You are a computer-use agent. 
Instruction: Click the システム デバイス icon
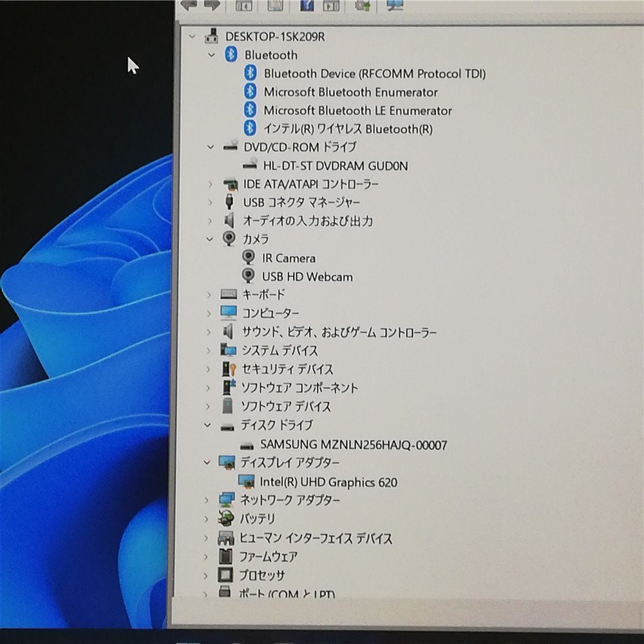(x=228, y=350)
